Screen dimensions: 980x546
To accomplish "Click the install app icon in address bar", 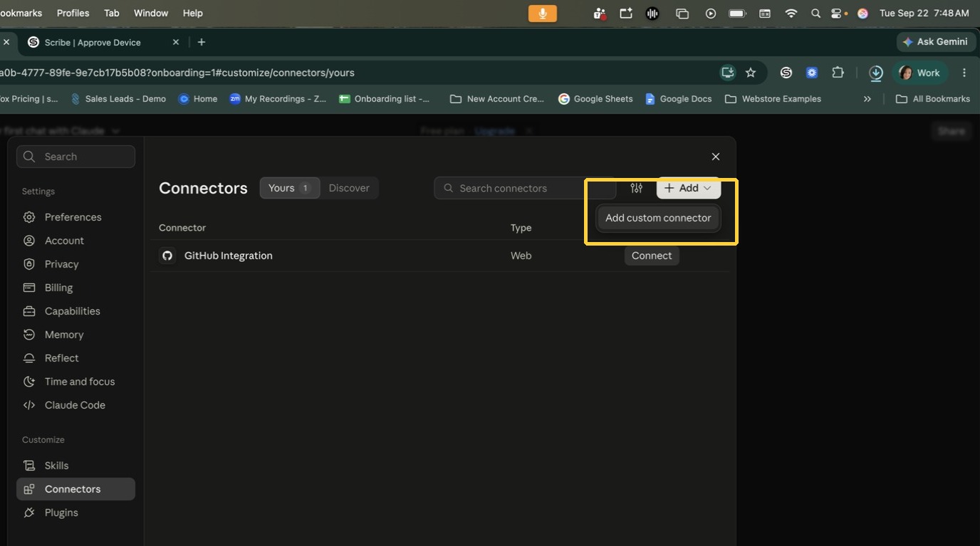I will (x=728, y=73).
